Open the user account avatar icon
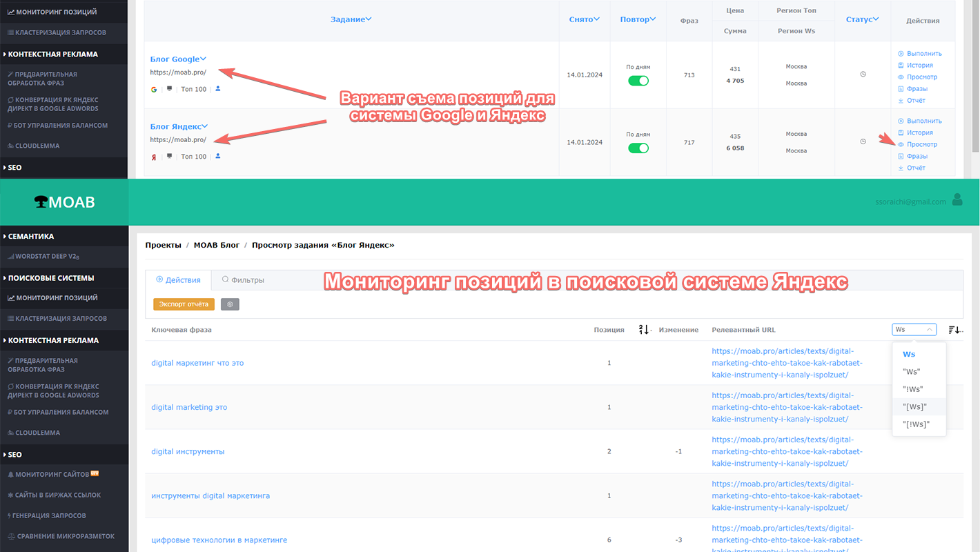Viewport: 980px width, 552px height. (957, 200)
